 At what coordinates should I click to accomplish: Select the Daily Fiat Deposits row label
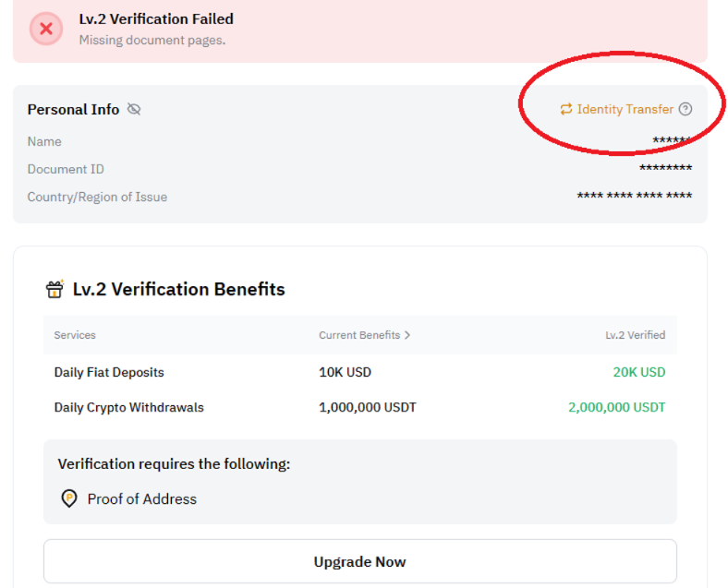[109, 372]
